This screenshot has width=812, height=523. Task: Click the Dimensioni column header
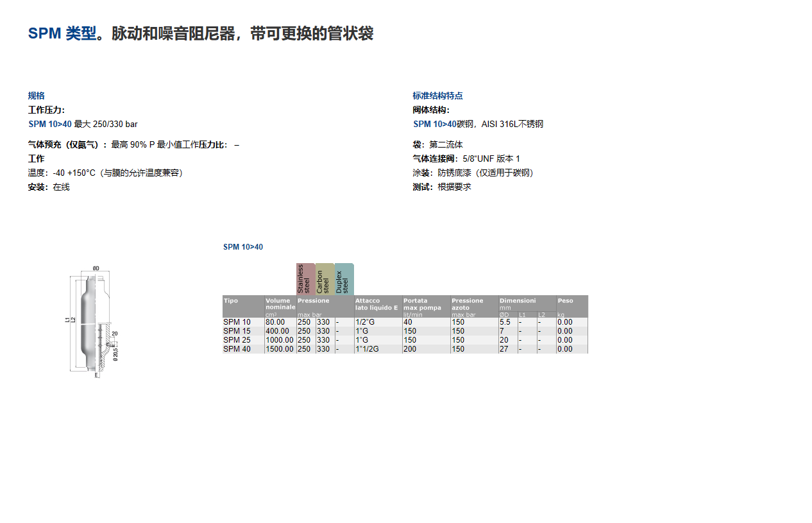518,301
